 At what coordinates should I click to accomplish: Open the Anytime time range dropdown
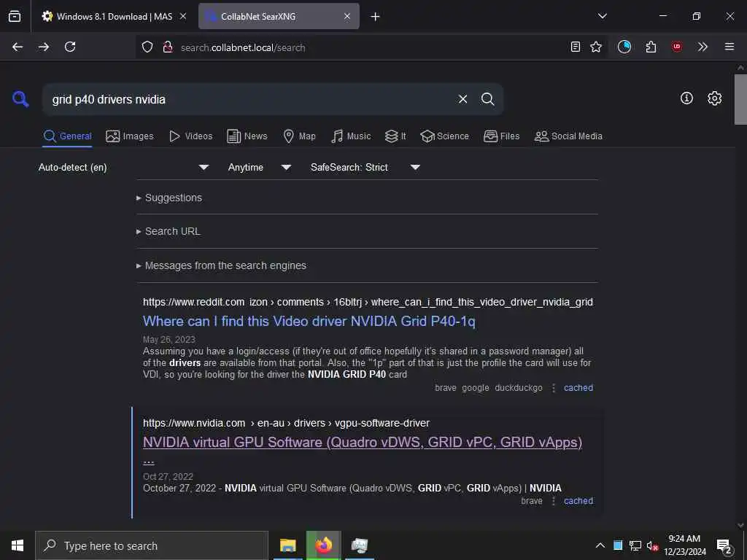[259, 167]
